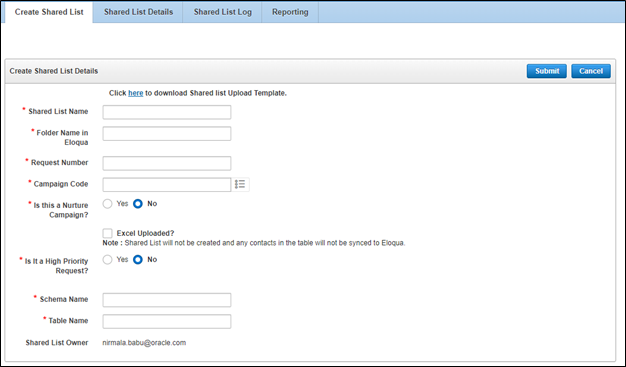Click the Shared List Owner label
Image resolution: width=626 pixels, height=367 pixels.
[57, 343]
